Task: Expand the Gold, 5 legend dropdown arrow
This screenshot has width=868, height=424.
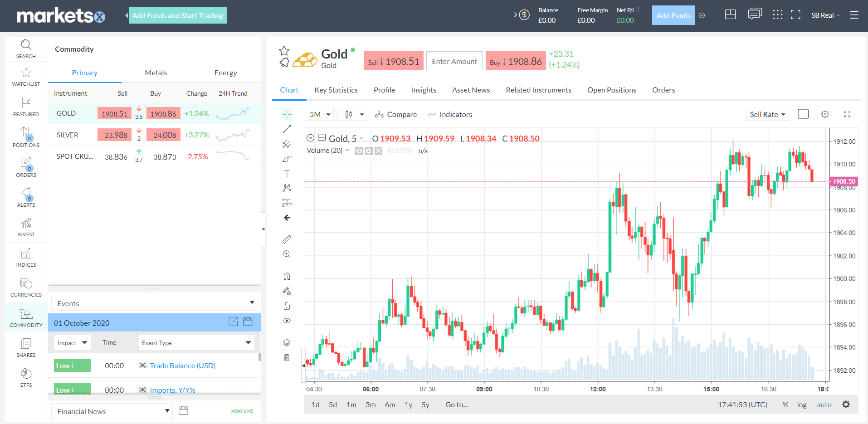Action: (x=361, y=139)
